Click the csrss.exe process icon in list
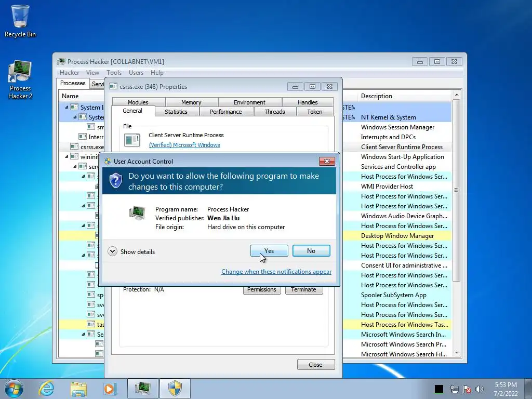Image resolution: width=532 pixels, height=399 pixels. click(x=74, y=147)
